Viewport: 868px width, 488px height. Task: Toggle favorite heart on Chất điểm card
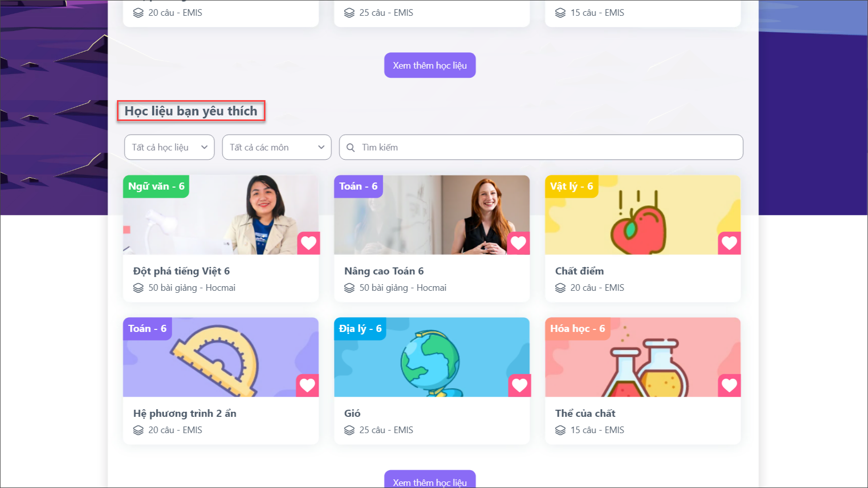(729, 243)
